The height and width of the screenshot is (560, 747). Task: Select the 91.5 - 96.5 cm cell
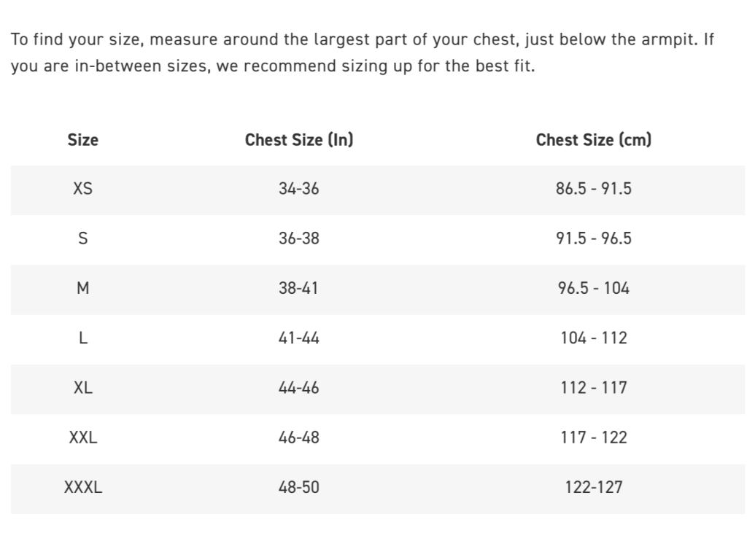pyautogui.click(x=594, y=238)
